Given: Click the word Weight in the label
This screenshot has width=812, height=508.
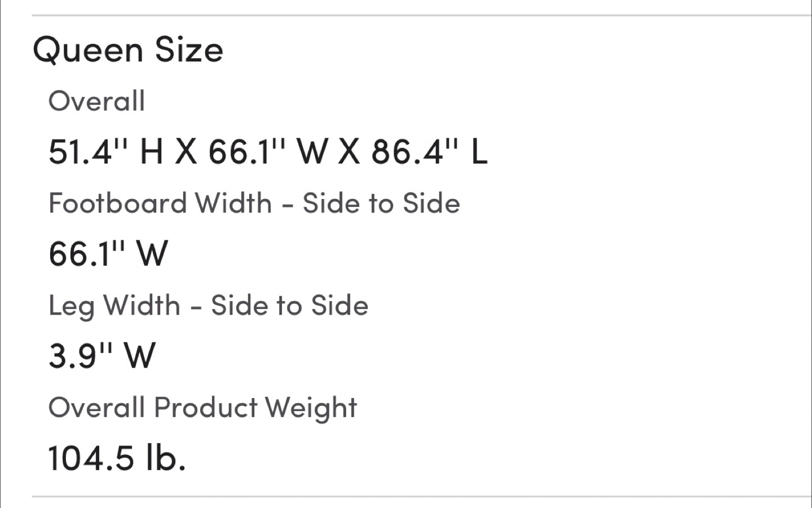Looking at the screenshot, I should pyautogui.click(x=311, y=408).
